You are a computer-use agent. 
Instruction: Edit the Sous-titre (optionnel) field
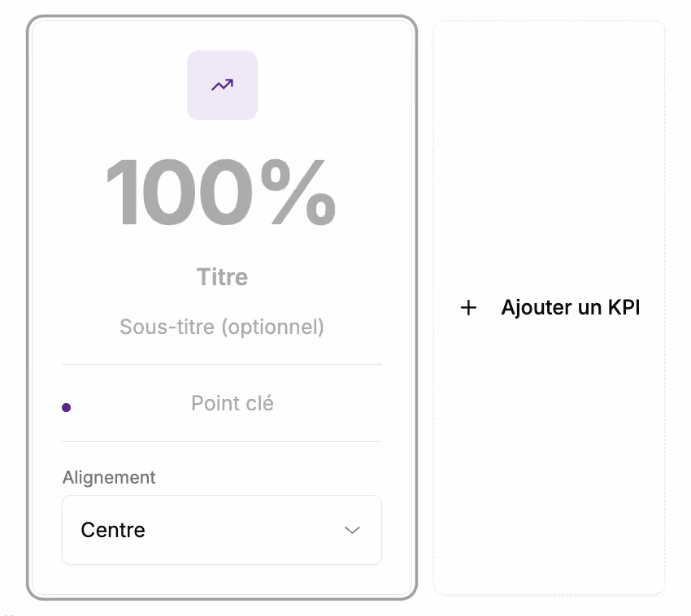pyautogui.click(x=222, y=327)
